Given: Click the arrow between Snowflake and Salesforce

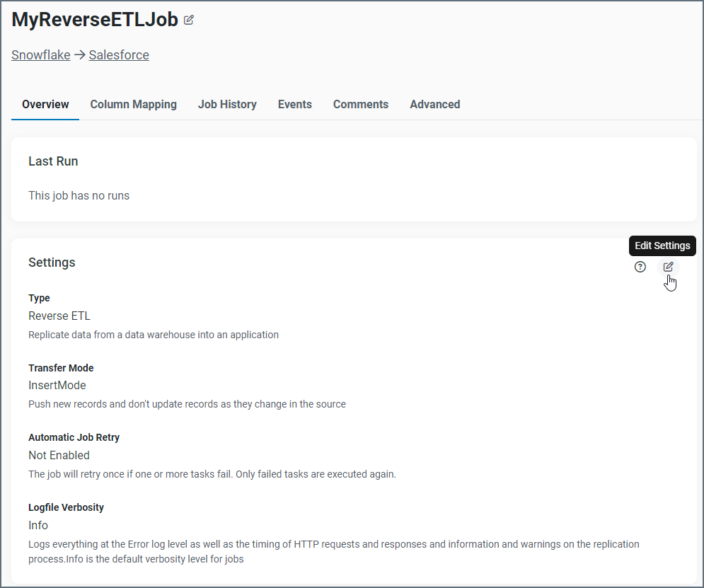Looking at the screenshot, I should point(80,54).
